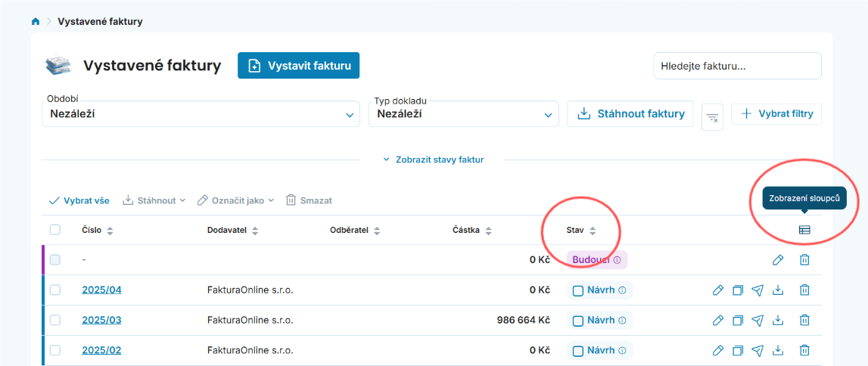Go to home via breadcrumb house icon
Screen dimensions: 868x366
(36, 22)
